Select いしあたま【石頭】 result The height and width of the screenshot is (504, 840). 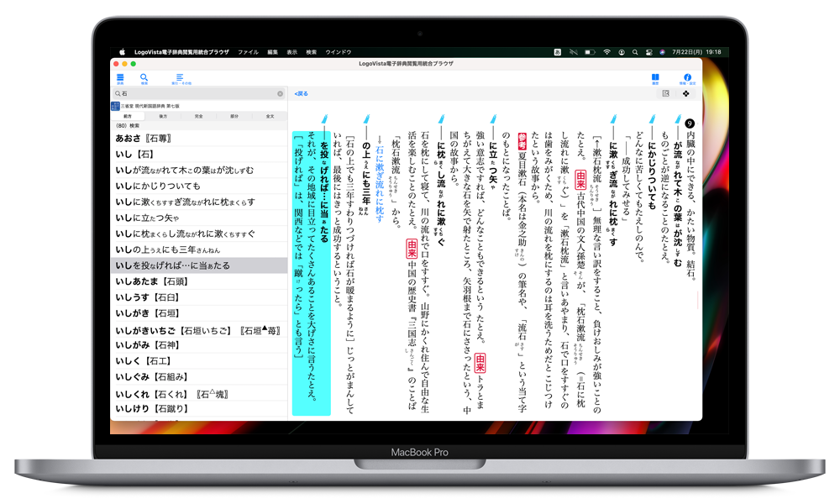(x=199, y=281)
